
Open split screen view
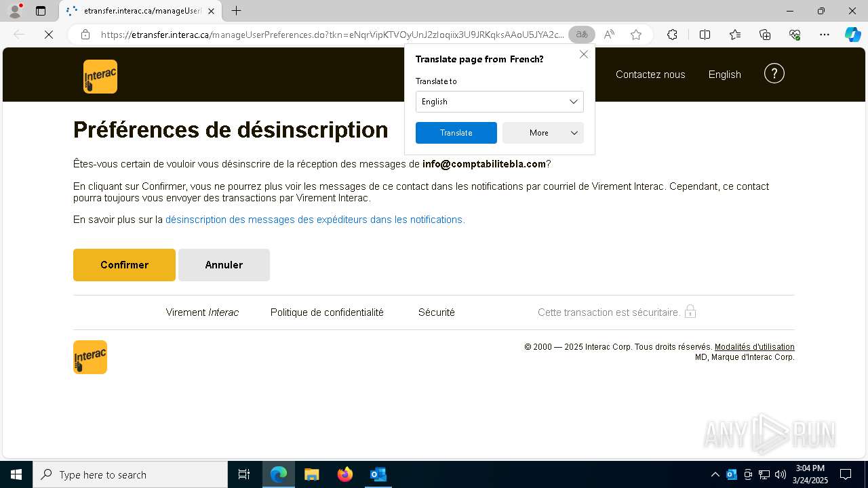705,35
